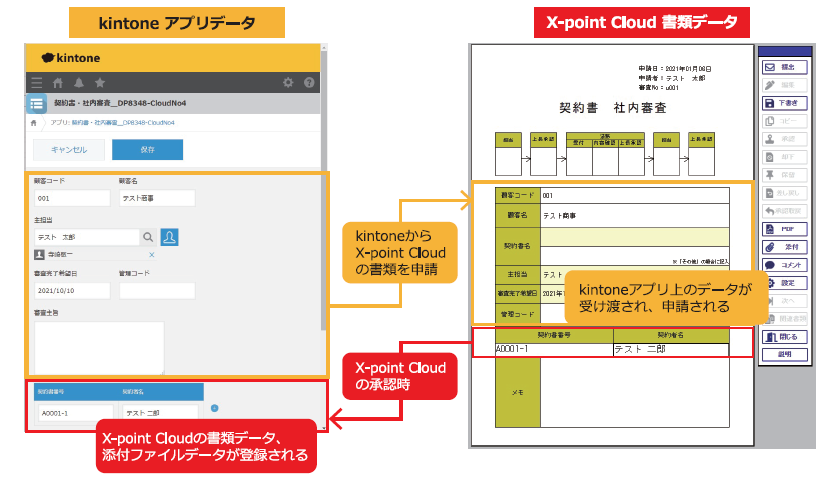Click the 契約書番号 field showing A0001-1 in kintone

pyautogui.click(x=76, y=413)
